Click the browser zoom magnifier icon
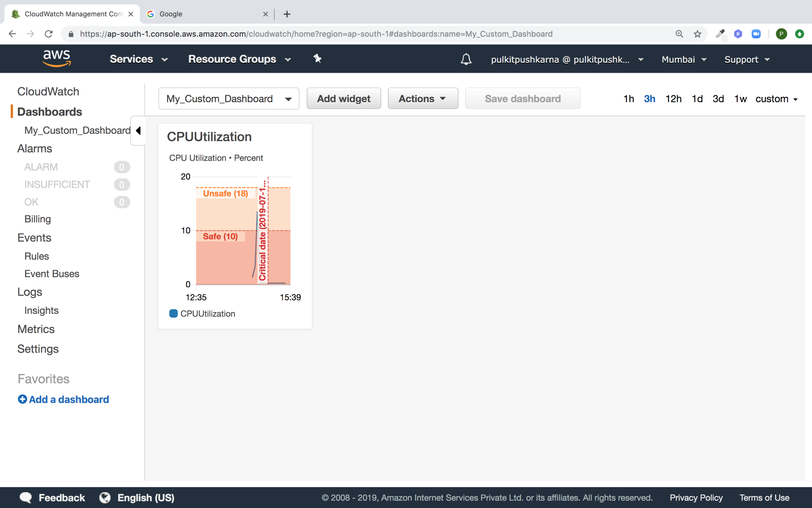The width and height of the screenshot is (812, 508). click(x=679, y=34)
